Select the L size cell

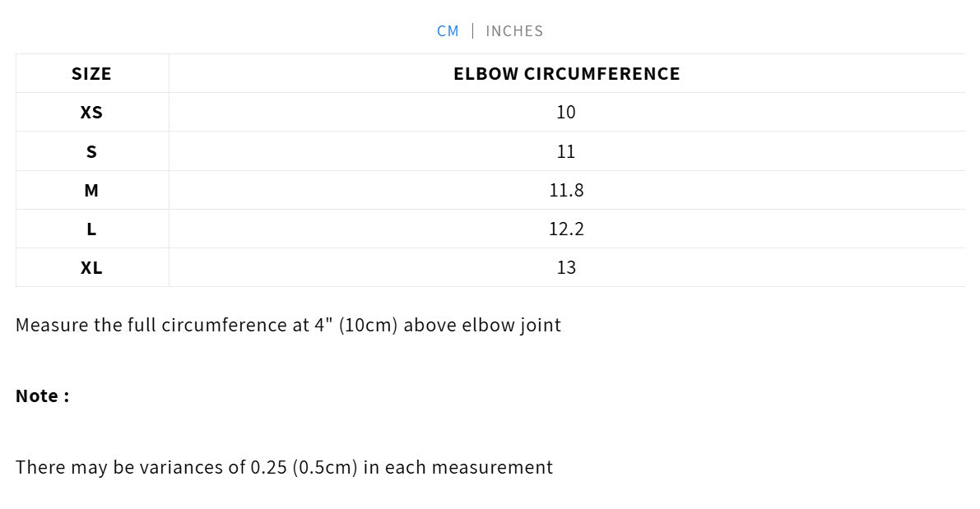[x=91, y=229]
